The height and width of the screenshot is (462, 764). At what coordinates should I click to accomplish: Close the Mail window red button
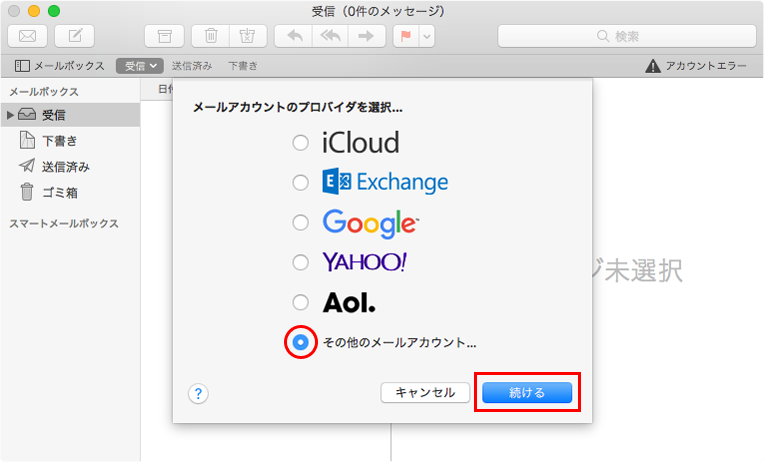(x=15, y=11)
